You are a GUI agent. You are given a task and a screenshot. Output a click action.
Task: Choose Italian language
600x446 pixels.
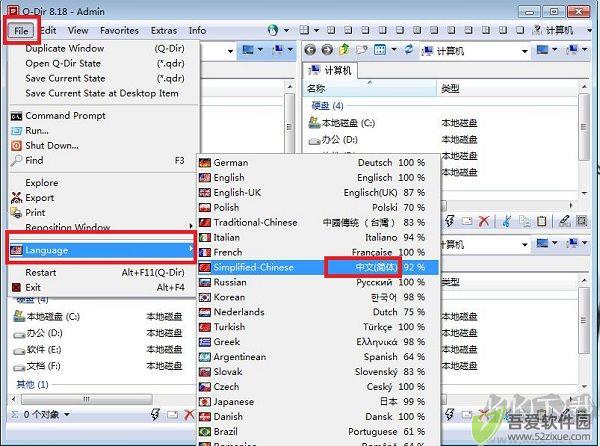[318, 237]
